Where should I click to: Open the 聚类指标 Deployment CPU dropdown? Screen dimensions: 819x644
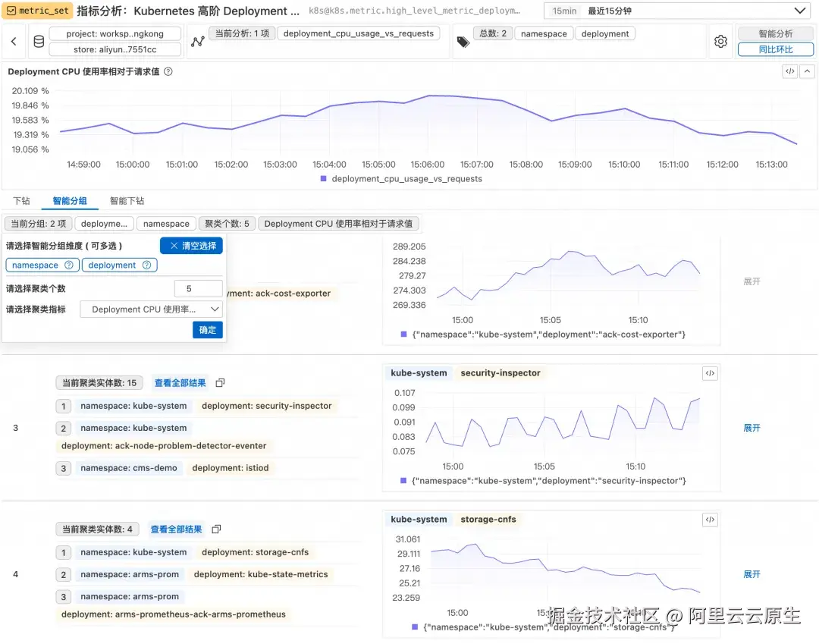[x=150, y=309]
